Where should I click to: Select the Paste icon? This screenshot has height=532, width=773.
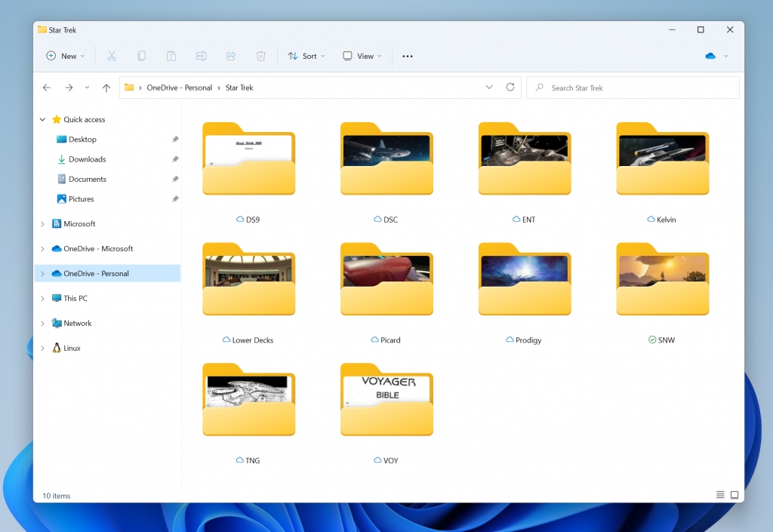tap(171, 55)
